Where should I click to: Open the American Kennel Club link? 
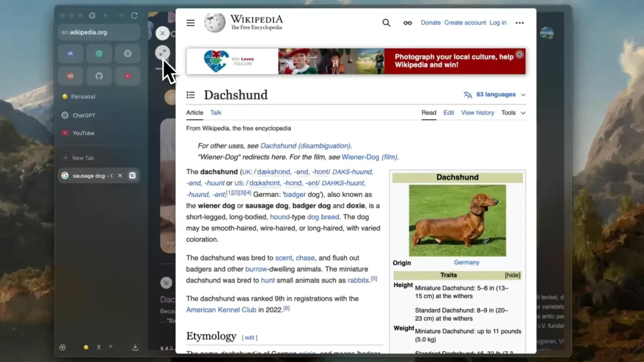point(221,309)
